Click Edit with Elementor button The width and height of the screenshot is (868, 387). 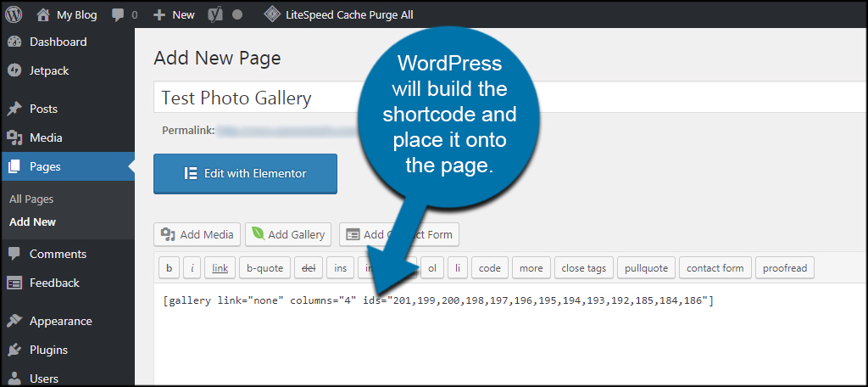click(x=245, y=173)
